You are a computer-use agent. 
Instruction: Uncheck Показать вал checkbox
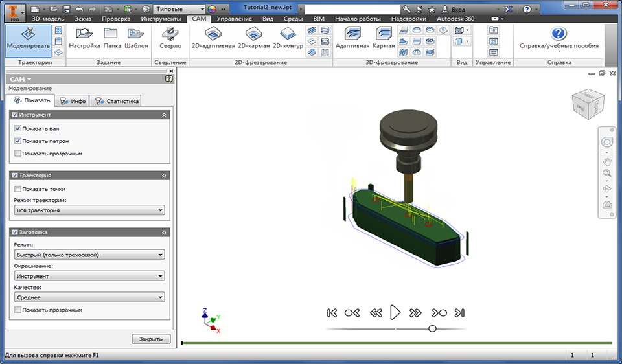point(17,128)
